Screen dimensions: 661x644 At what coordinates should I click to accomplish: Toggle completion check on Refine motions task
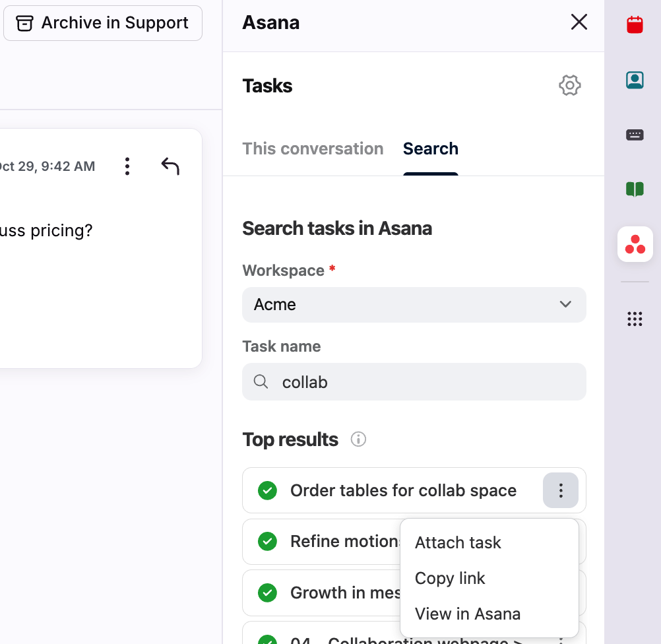click(267, 542)
